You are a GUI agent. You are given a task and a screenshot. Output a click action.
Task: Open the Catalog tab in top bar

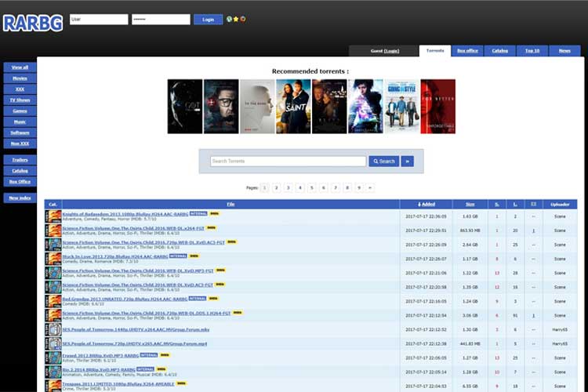pos(500,51)
